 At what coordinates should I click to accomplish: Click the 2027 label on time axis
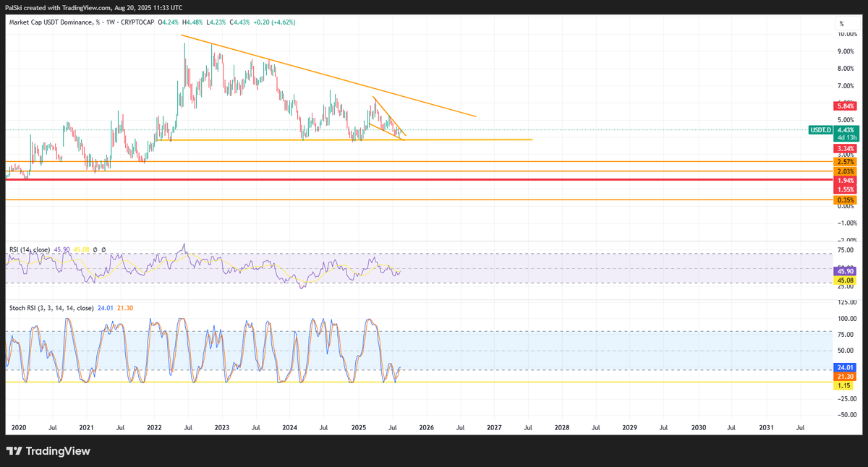(493, 429)
